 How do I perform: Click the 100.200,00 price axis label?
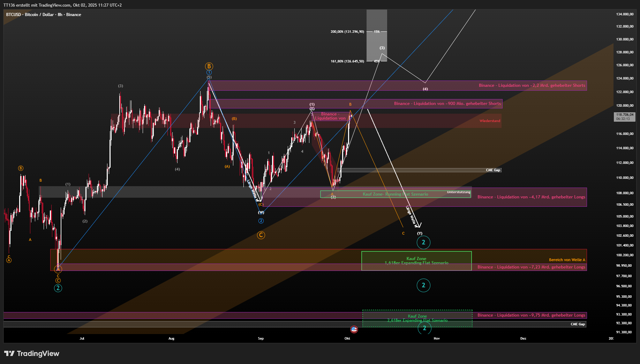[x=625, y=255]
